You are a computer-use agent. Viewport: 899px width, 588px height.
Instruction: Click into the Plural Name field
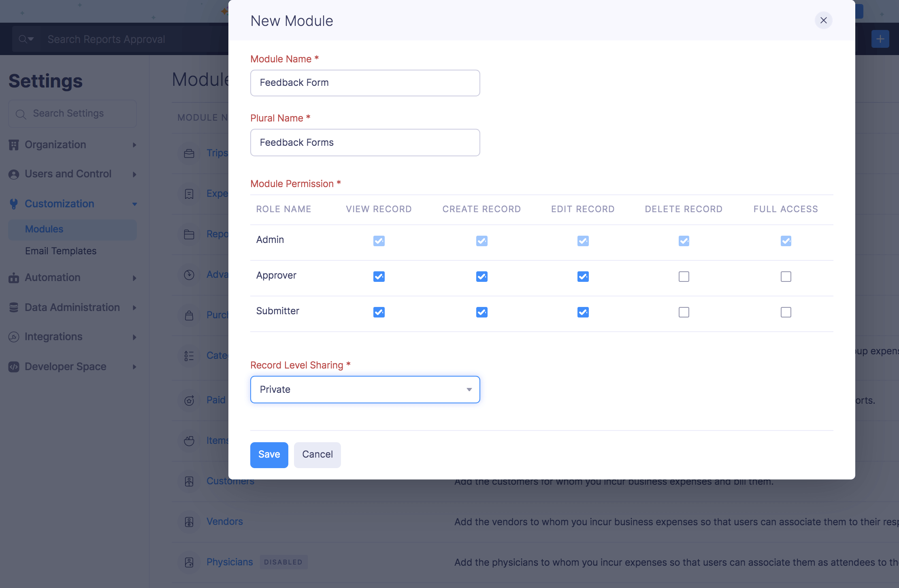coord(365,143)
